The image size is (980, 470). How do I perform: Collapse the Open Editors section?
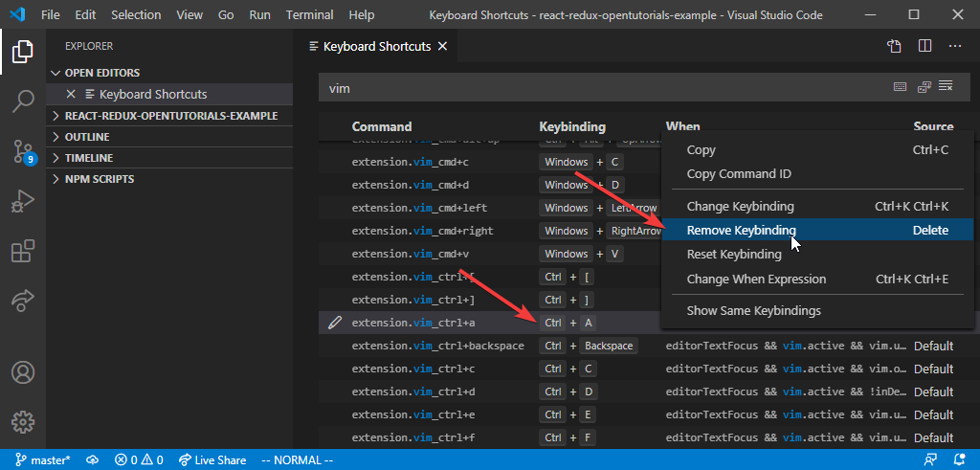(x=169, y=73)
